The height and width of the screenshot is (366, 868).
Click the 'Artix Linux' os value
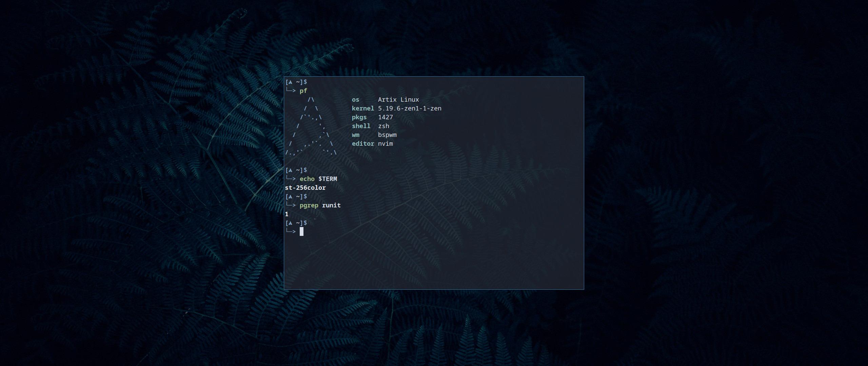(x=398, y=100)
